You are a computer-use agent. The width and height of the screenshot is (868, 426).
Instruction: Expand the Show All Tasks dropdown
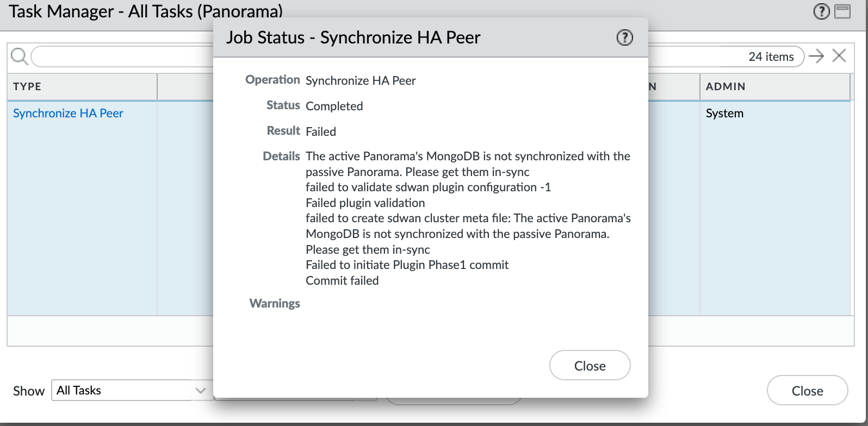tap(201, 390)
